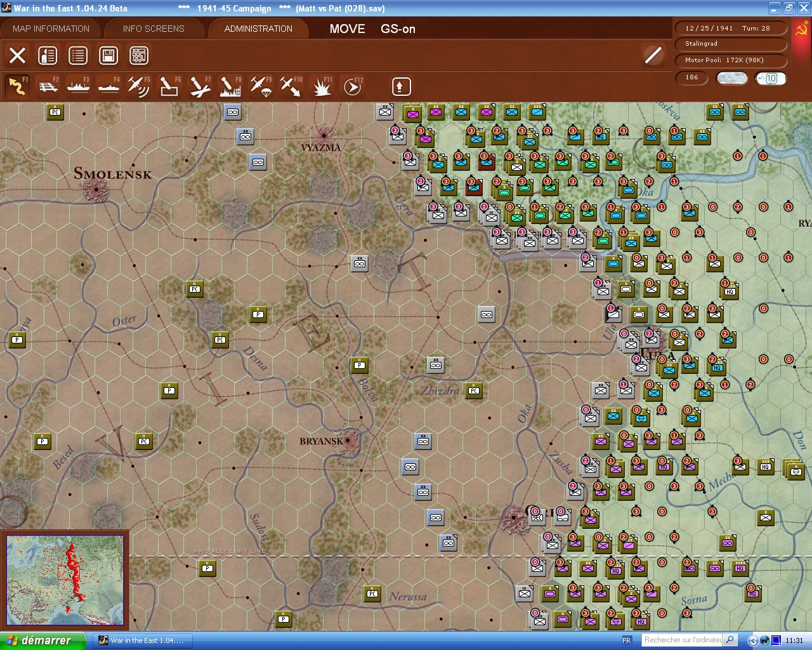Click the Zhizdra river label on the map
812x650 pixels.
coord(440,390)
